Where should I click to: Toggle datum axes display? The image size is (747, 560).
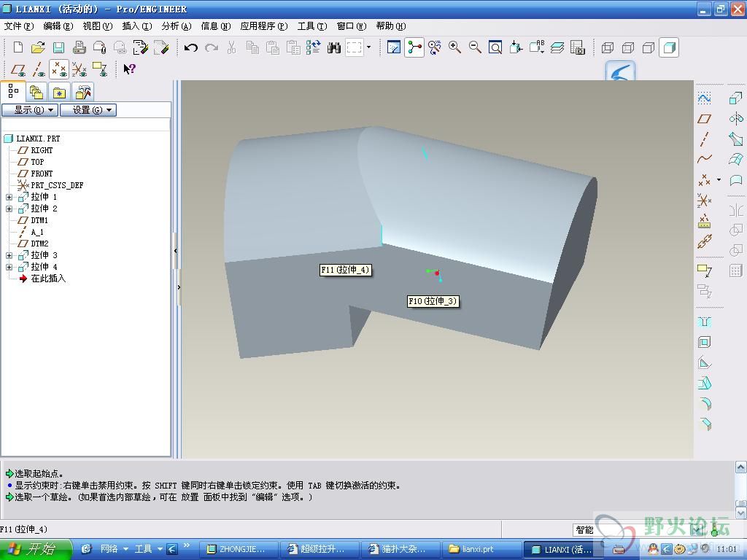click(39, 69)
